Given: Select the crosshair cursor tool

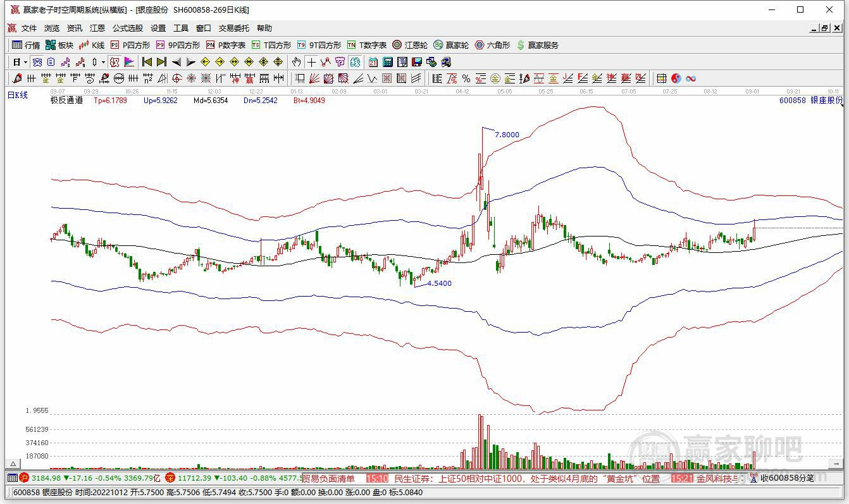Looking at the screenshot, I should pos(311,62).
